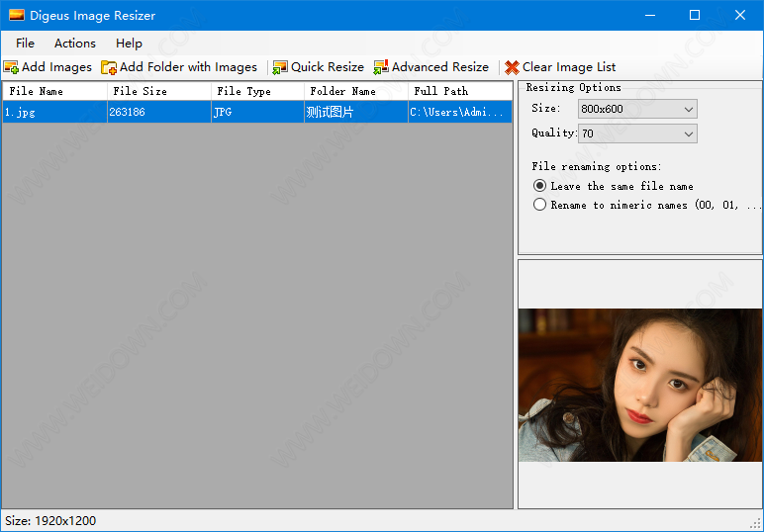Click the Add Images toolbar icon
The width and height of the screenshot is (764, 532).
point(11,67)
